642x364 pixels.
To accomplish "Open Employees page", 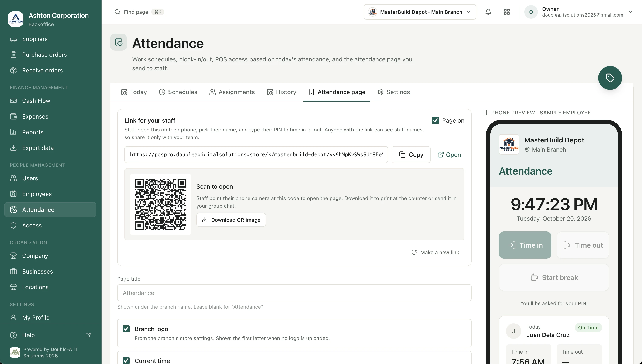I will tap(50, 194).
